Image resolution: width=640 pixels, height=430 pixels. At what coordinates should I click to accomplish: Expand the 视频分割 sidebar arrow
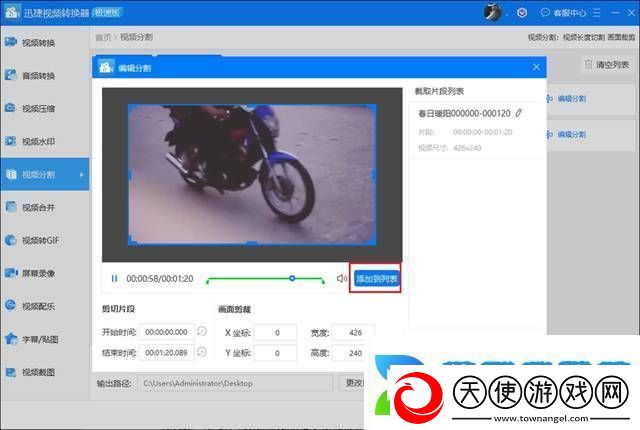[x=82, y=175]
